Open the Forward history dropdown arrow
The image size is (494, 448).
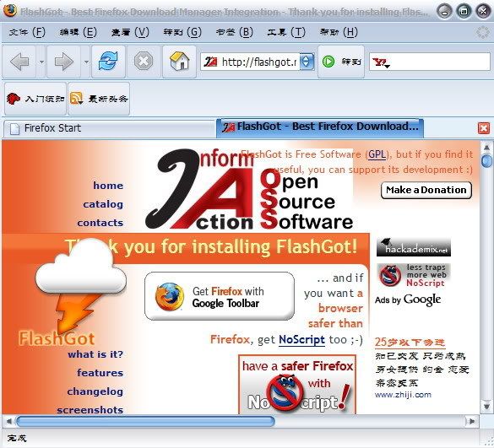click(86, 62)
